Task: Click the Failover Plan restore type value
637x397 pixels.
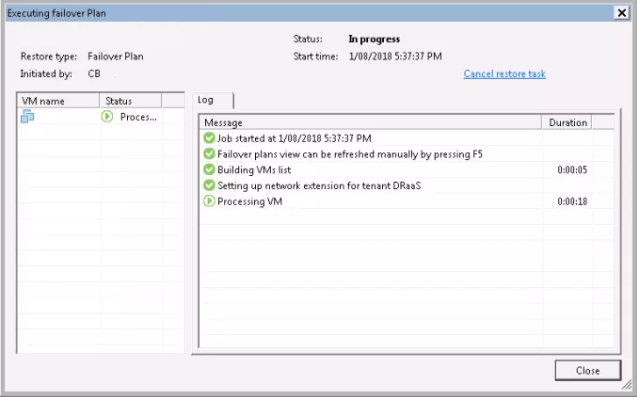Action: point(115,56)
